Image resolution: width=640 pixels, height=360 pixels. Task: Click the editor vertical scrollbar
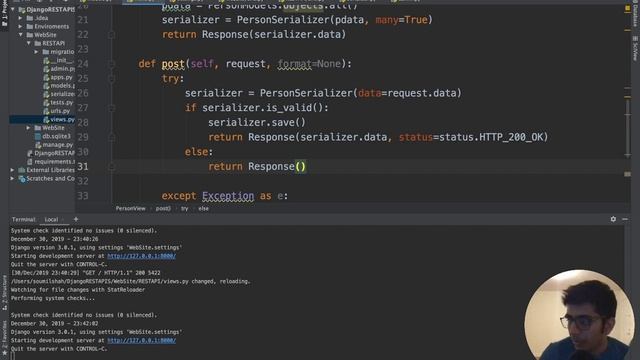(627, 130)
